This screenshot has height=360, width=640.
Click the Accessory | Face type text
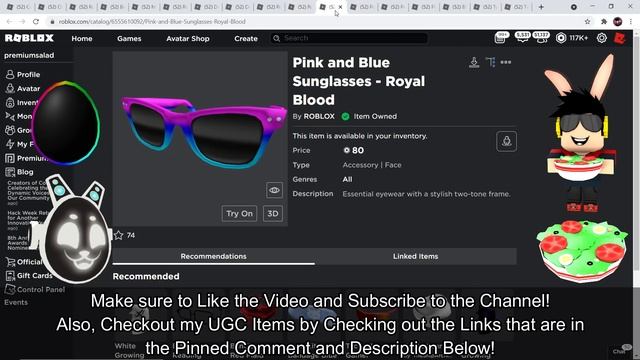(372, 165)
